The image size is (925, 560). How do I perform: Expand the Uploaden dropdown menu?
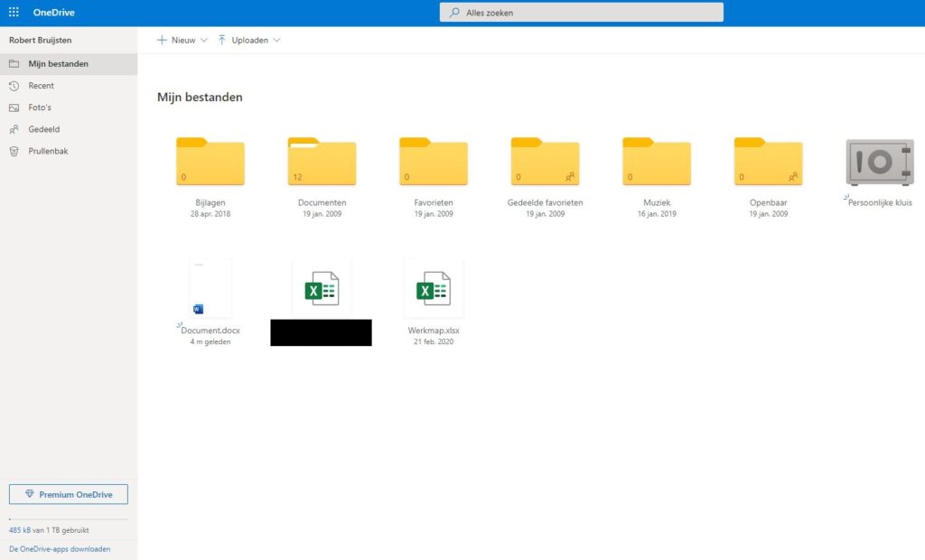point(249,40)
